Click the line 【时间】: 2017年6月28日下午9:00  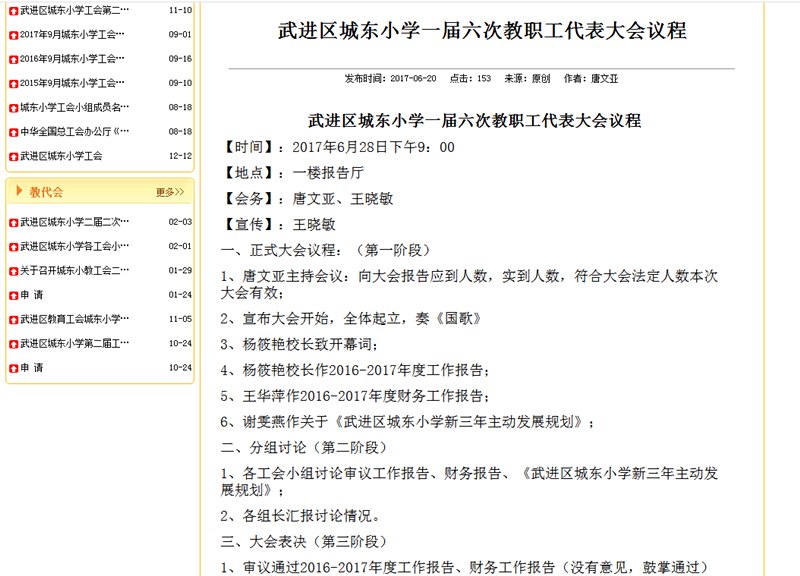(338, 147)
